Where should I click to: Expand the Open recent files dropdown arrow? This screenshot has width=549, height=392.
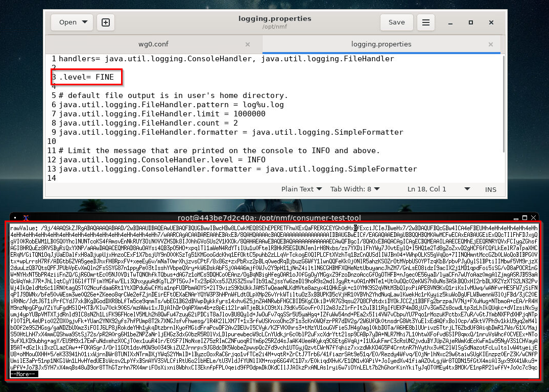coord(85,22)
